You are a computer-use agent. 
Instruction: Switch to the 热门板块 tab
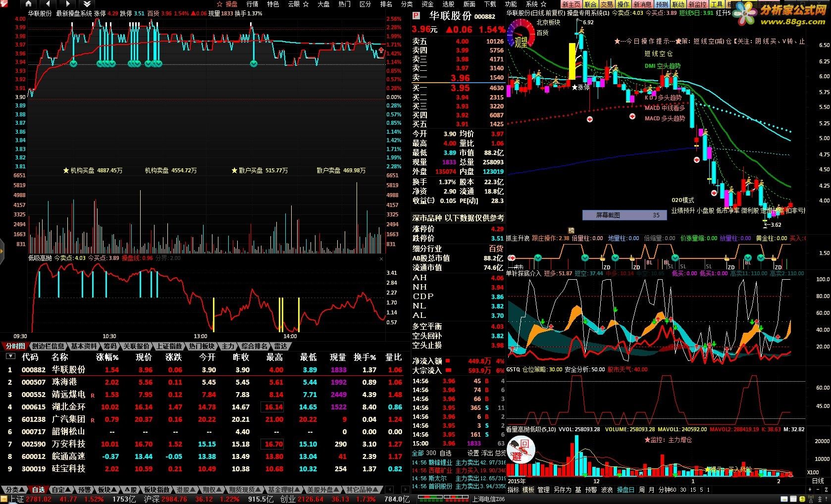point(202,346)
